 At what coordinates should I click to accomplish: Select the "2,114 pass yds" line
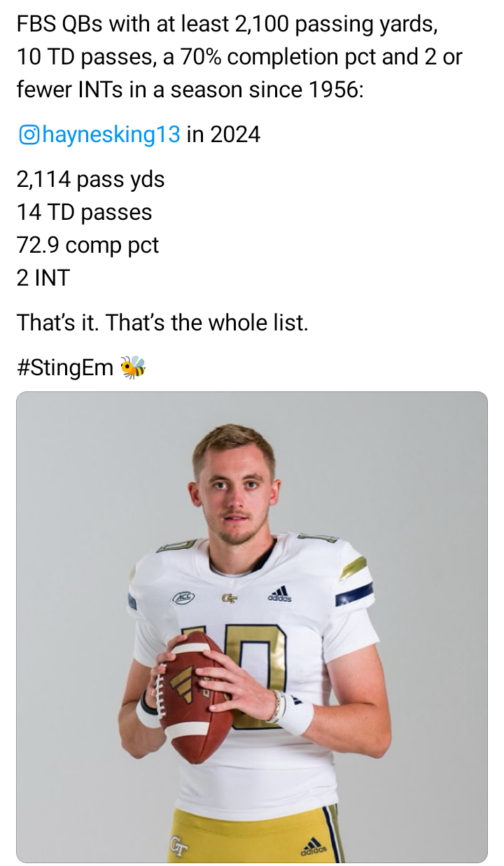pos(91,180)
